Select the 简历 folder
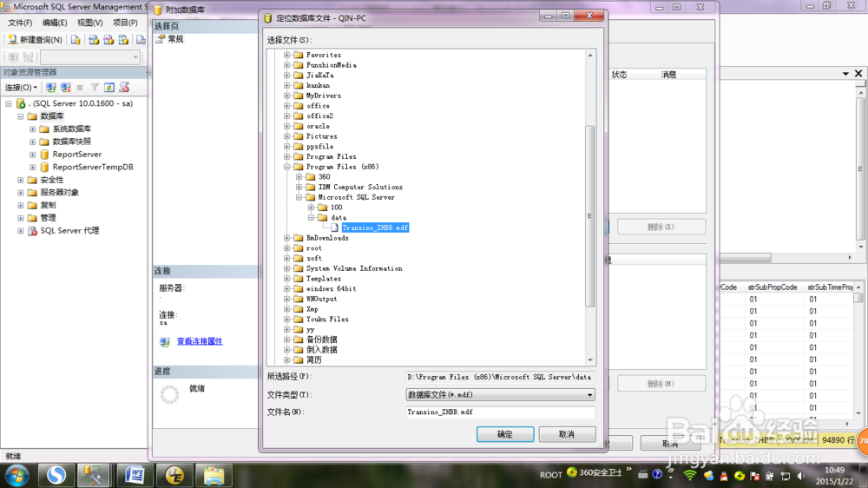This screenshot has height=488, width=868. coord(314,360)
